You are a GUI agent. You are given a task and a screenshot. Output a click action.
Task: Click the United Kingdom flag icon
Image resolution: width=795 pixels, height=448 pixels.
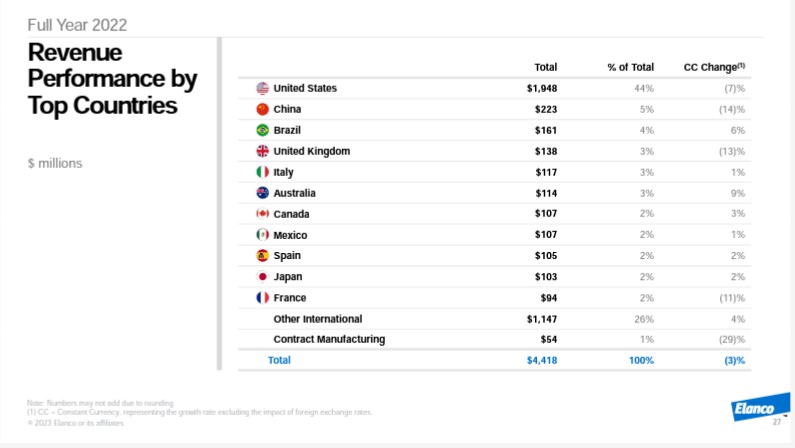point(263,151)
